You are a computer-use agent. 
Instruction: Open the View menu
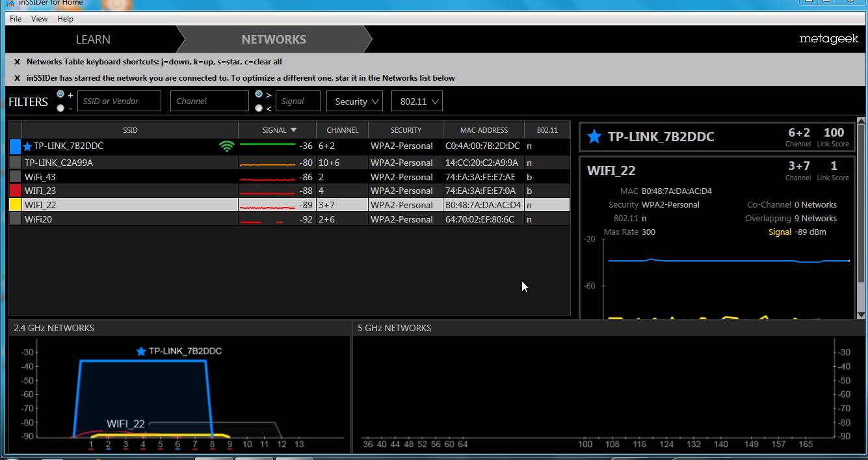pos(40,19)
